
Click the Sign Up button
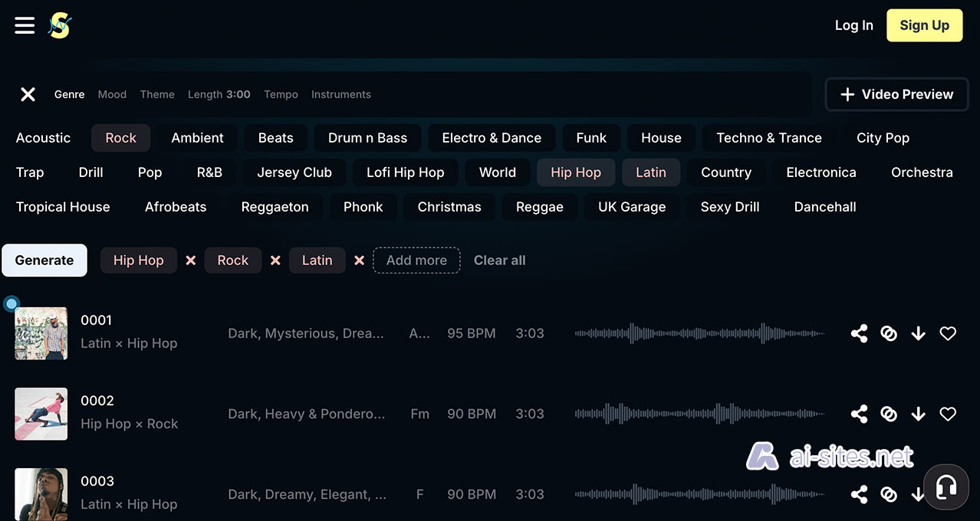(x=924, y=25)
